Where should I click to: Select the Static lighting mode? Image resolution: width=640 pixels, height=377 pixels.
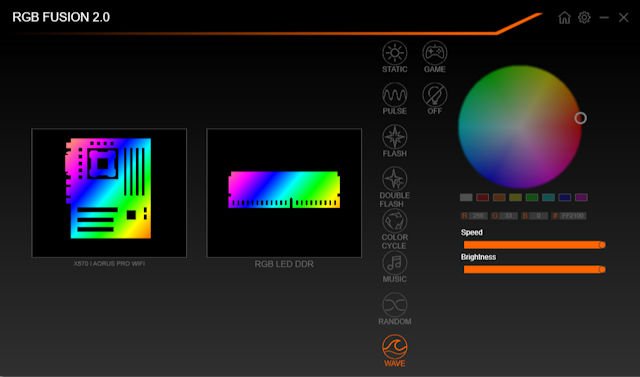394,57
